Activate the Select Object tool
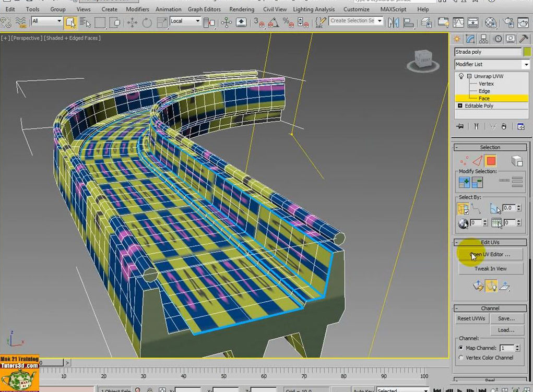 point(70,23)
